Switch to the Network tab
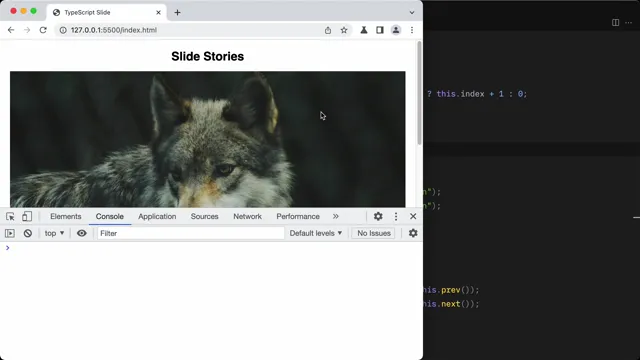Viewport: 640px width, 360px height. [247, 217]
